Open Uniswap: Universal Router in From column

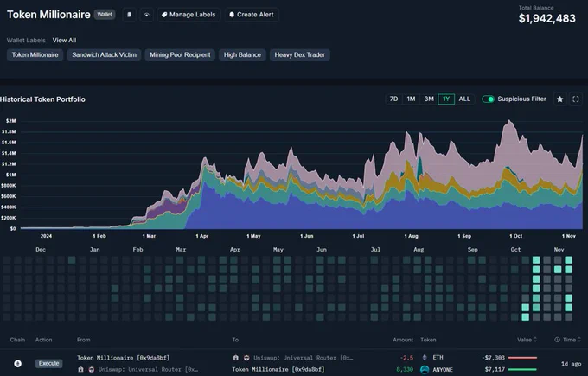pos(148,369)
